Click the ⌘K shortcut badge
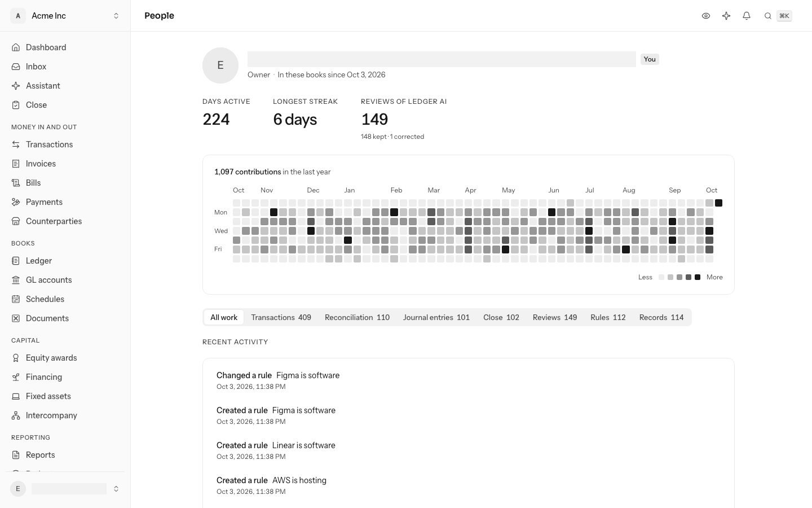Image resolution: width=812 pixels, height=508 pixels. pyautogui.click(x=784, y=16)
